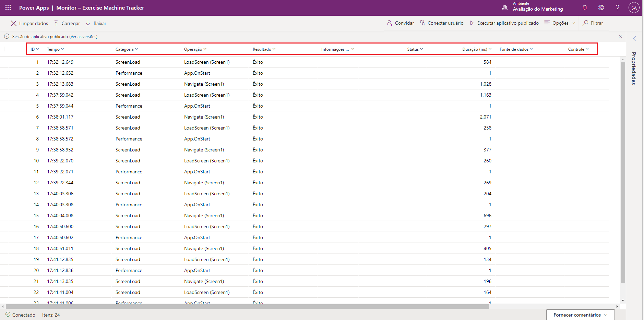Click Executar aplicativo publicado
This screenshot has width=644, height=320.
point(504,23)
